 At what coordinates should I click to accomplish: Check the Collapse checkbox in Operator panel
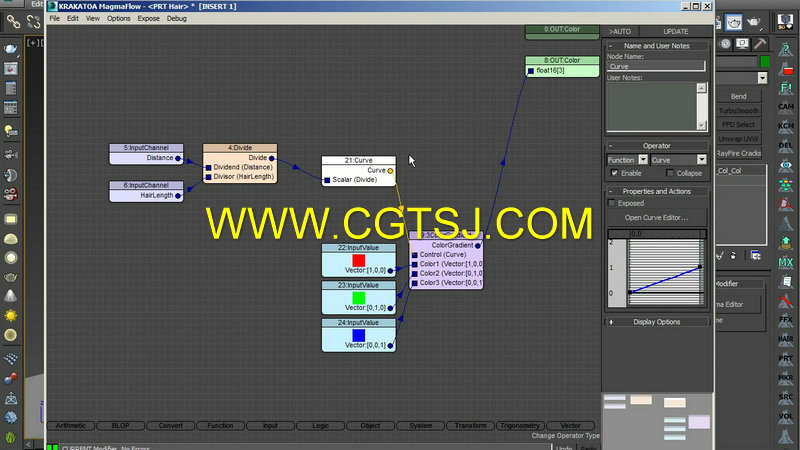[x=670, y=173]
